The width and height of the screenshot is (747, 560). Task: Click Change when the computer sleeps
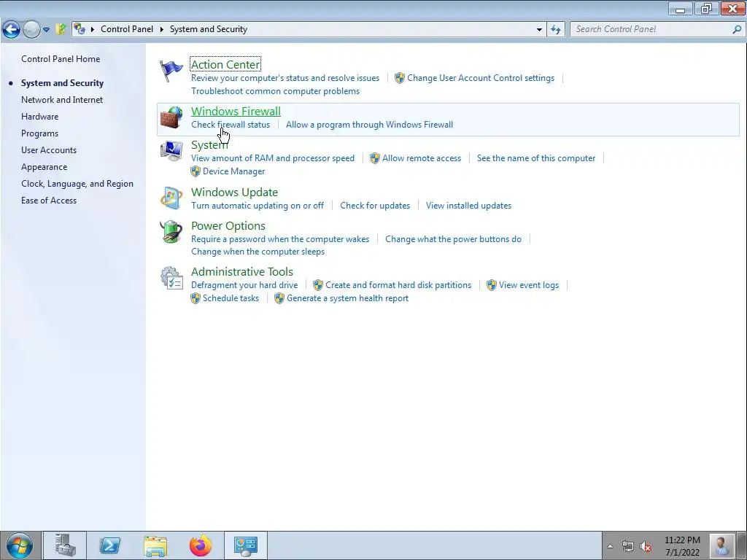point(258,252)
